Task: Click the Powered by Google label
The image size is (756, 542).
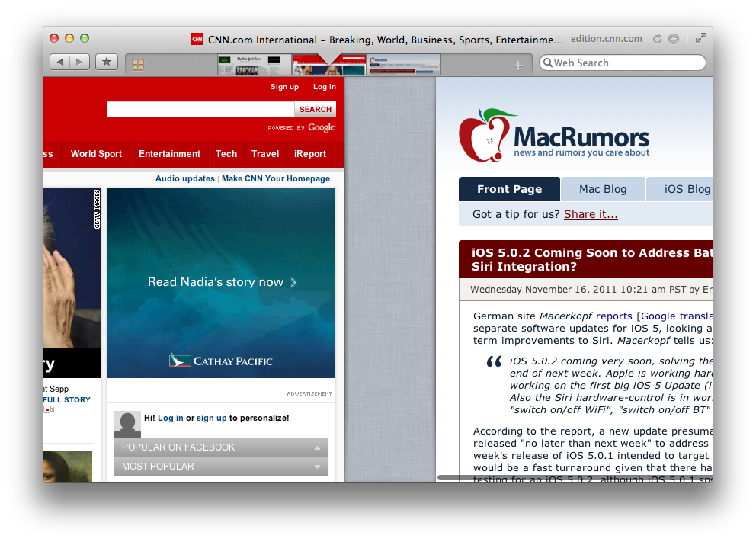Action: [x=301, y=128]
